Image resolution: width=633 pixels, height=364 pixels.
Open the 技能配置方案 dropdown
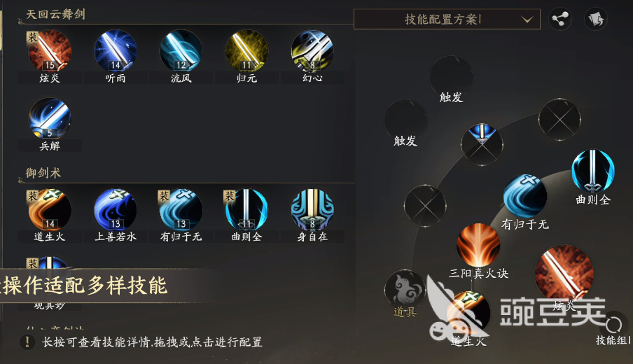coord(447,19)
